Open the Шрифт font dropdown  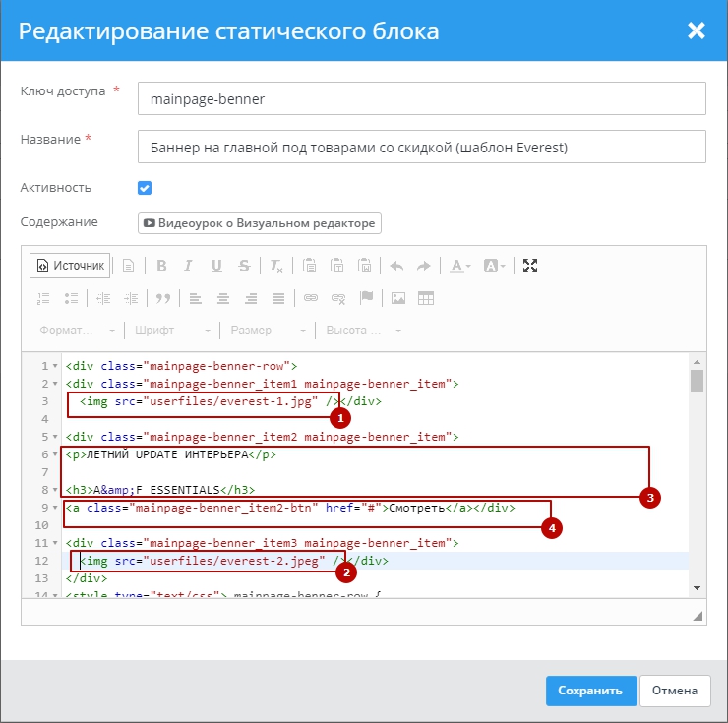172,331
